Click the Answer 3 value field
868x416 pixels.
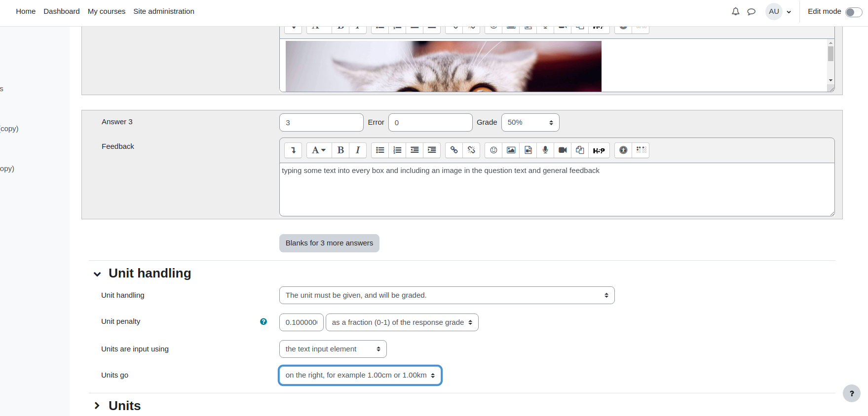(x=321, y=123)
